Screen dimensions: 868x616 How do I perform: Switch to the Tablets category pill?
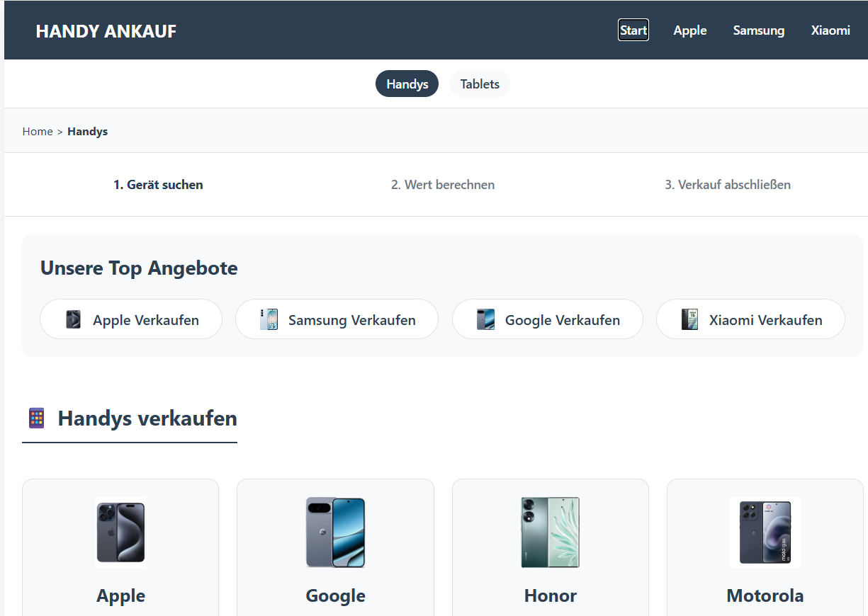(479, 84)
